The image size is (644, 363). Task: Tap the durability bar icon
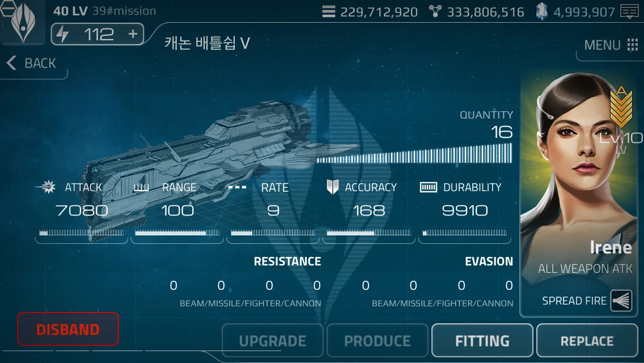coord(428,188)
